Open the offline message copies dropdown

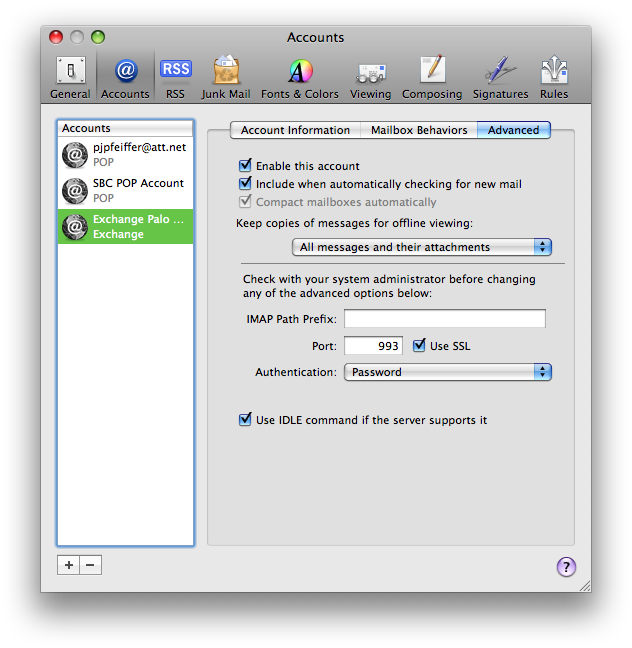(x=422, y=247)
